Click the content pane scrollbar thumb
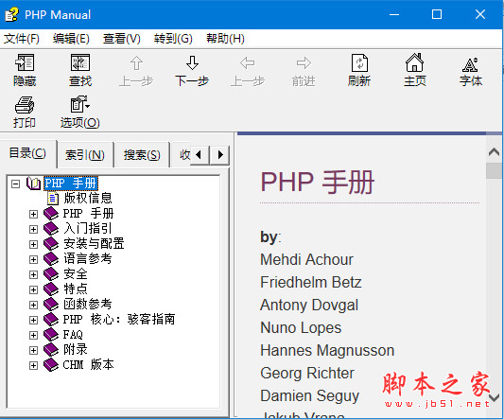The image size is (504, 420). point(494,170)
